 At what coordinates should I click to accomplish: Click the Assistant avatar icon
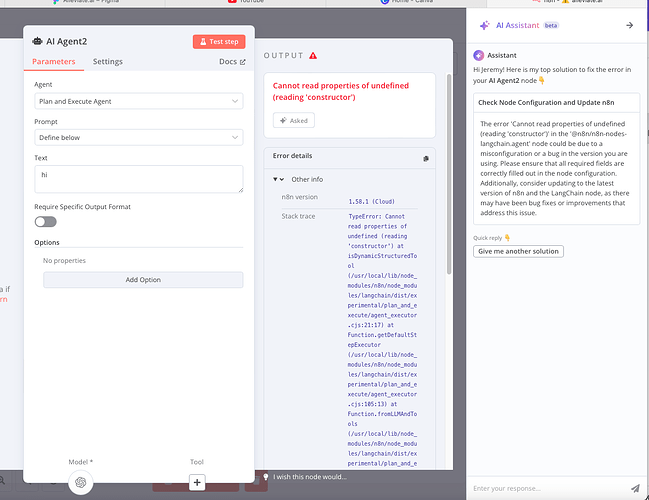[x=478, y=55]
